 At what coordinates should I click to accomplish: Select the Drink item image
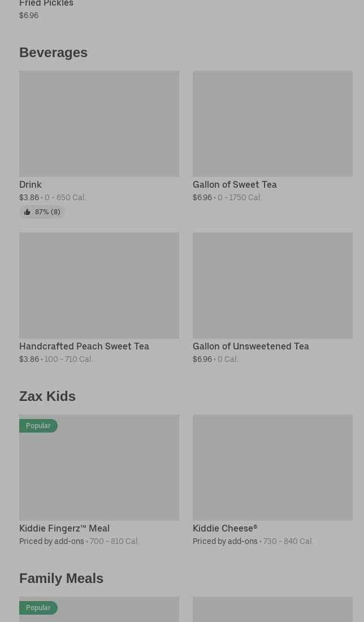click(x=99, y=123)
